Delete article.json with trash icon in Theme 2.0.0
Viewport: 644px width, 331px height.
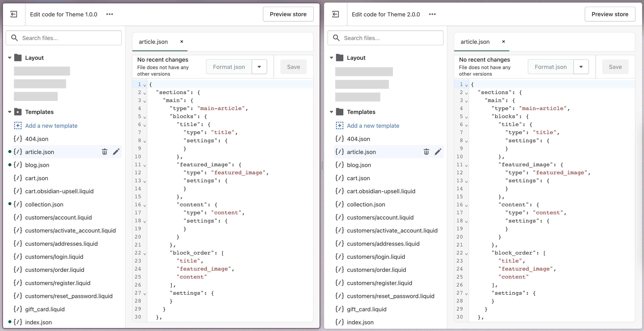426,152
